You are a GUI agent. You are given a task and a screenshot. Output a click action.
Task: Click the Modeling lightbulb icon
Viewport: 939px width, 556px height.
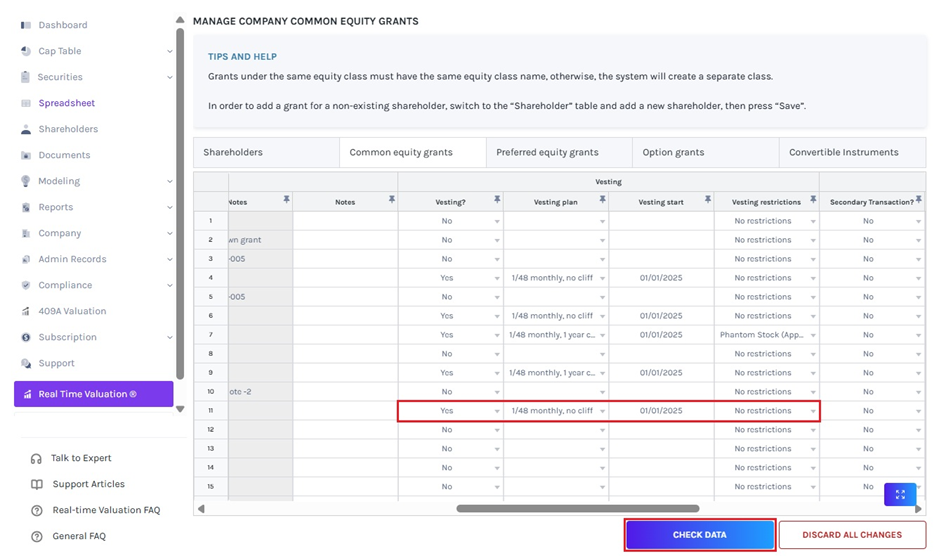coord(26,181)
